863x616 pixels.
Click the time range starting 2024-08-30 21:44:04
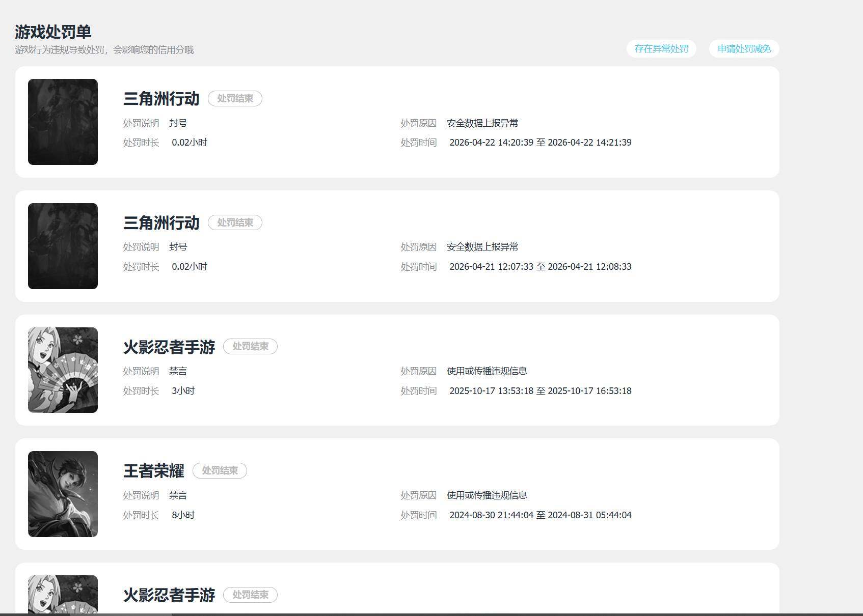[x=540, y=515]
